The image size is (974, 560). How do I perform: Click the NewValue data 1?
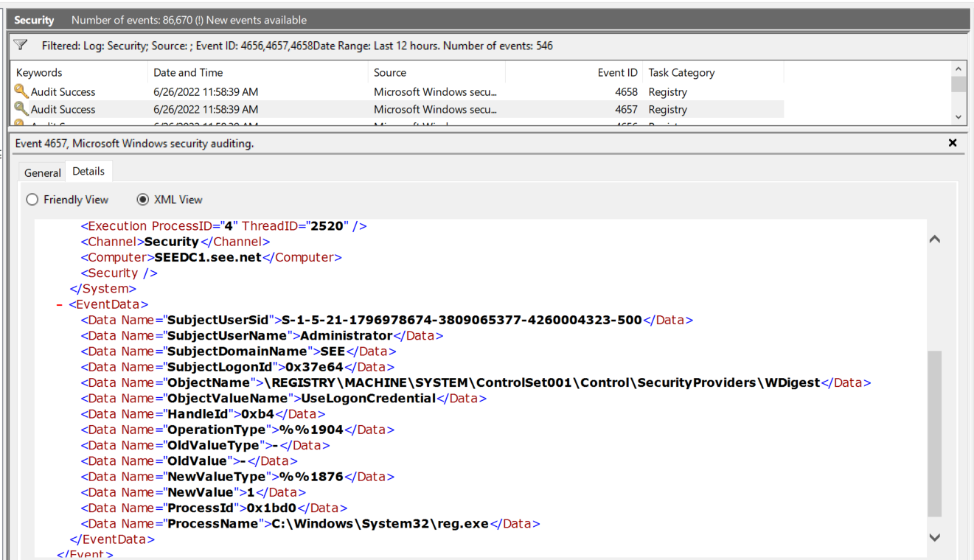[x=251, y=492]
